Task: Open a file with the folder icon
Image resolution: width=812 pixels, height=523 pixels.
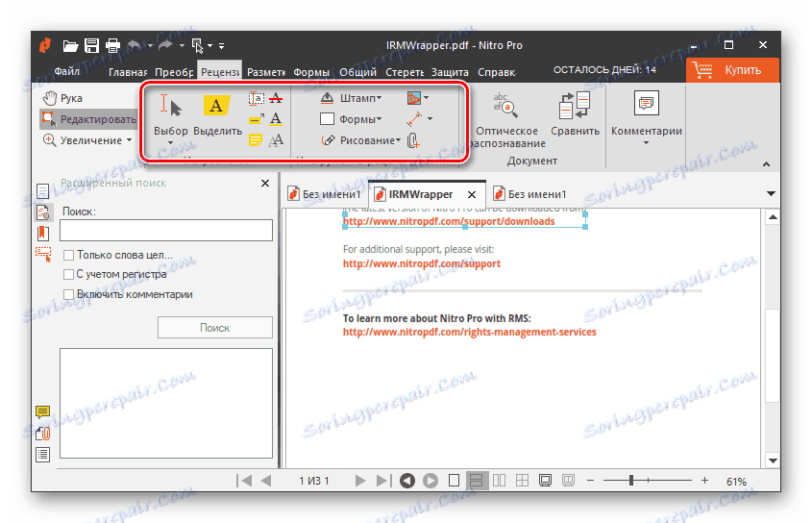Action: [70, 46]
